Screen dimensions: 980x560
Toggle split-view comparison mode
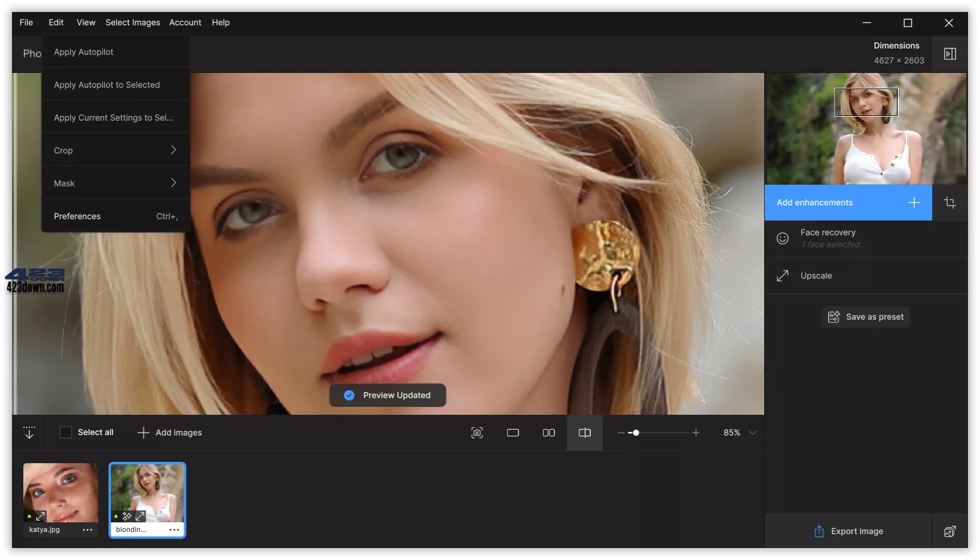(x=584, y=433)
